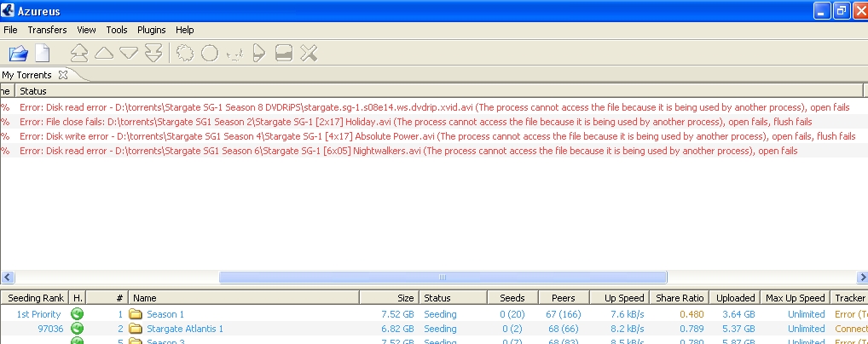This screenshot has height=344, width=868.
Task: Click the horizontal scrollbar thumb
Action: click(443, 277)
